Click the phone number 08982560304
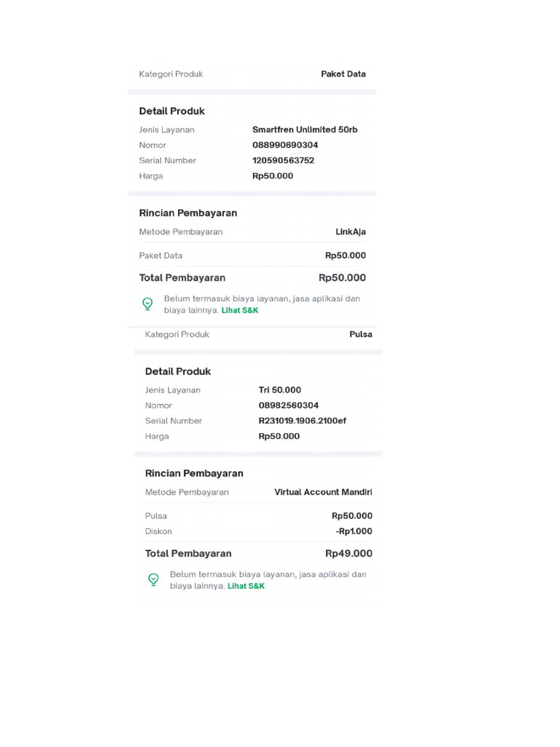 289,406
